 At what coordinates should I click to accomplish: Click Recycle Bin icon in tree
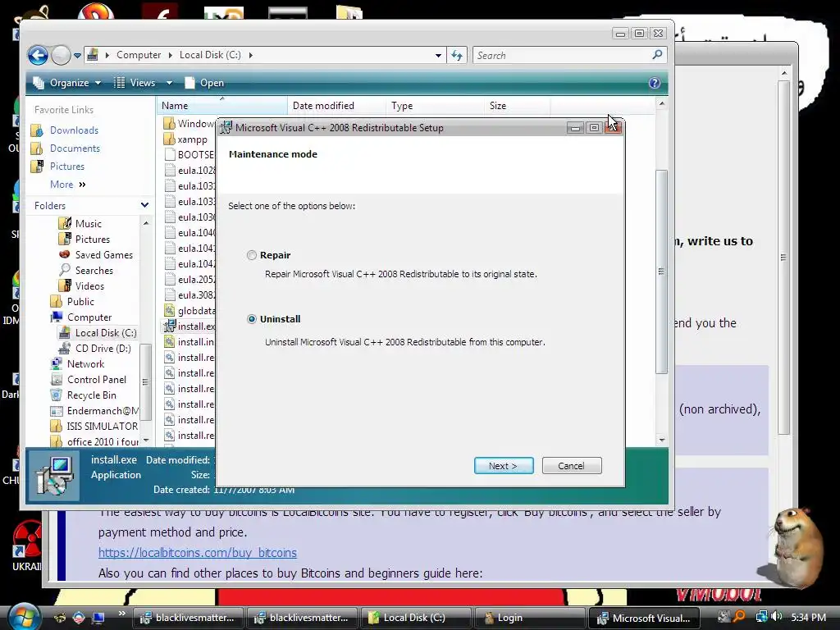57,395
